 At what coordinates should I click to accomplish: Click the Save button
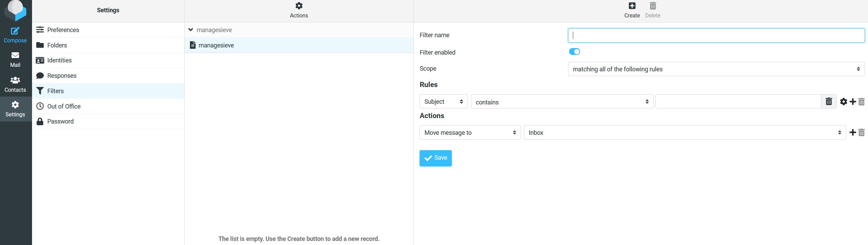(435, 158)
